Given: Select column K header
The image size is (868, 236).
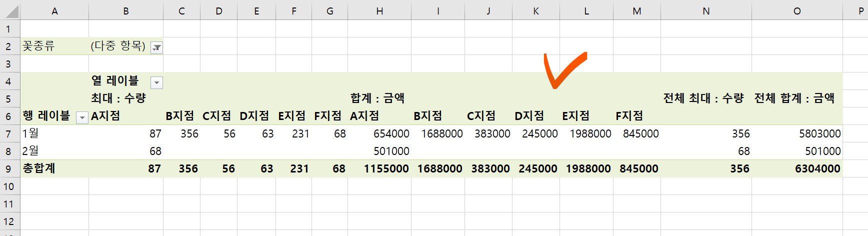Looking at the screenshot, I should click(x=536, y=11).
